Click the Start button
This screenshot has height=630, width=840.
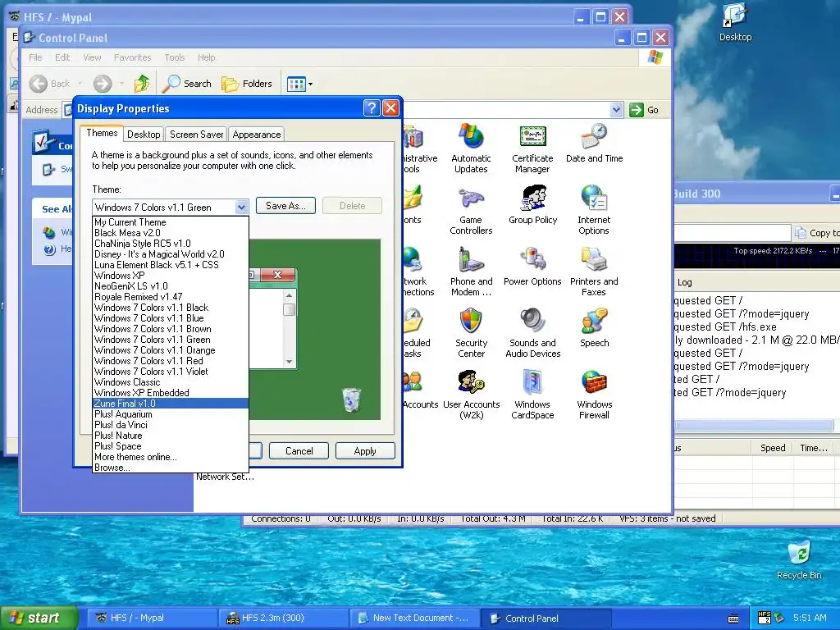click(x=39, y=618)
